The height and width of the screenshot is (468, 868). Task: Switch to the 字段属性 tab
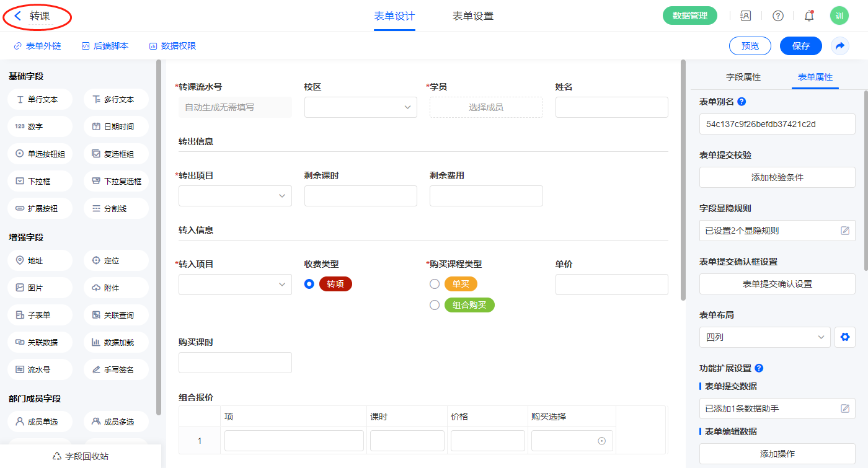click(743, 77)
